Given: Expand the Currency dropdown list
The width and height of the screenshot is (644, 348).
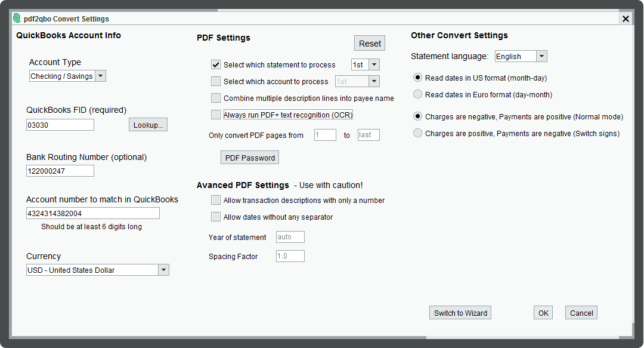Looking at the screenshot, I should pos(163,270).
